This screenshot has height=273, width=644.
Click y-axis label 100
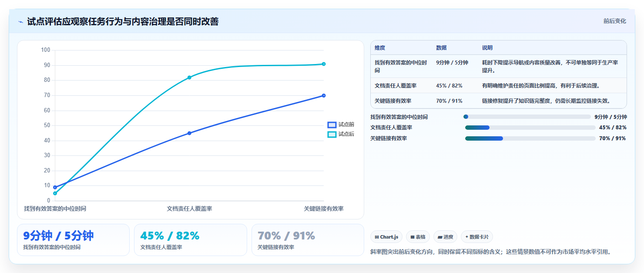[46, 50]
